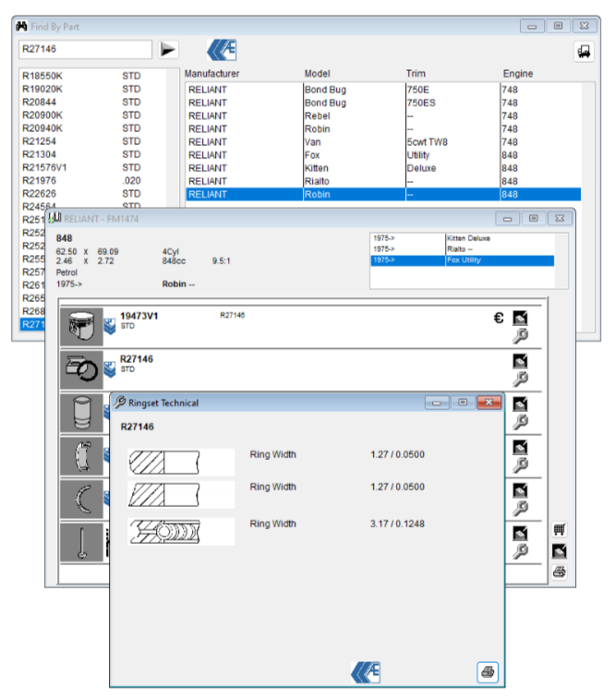Image resolution: width=614 pixels, height=700 pixels.
Task: Click the forklift icon in Find By Part window
Action: [584, 52]
